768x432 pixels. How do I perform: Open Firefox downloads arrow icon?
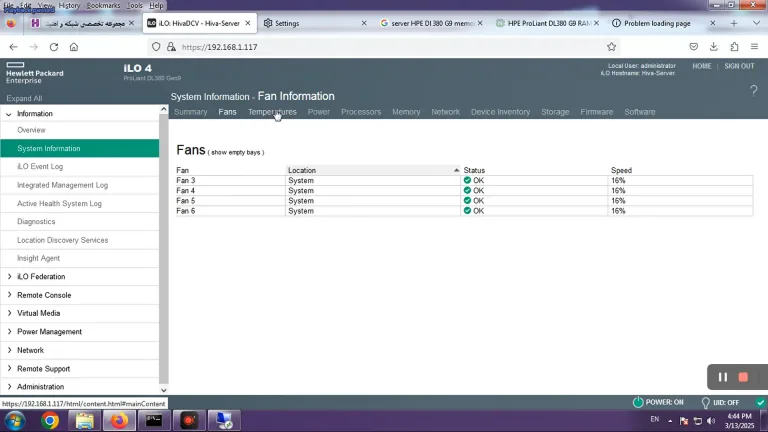click(714, 47)
